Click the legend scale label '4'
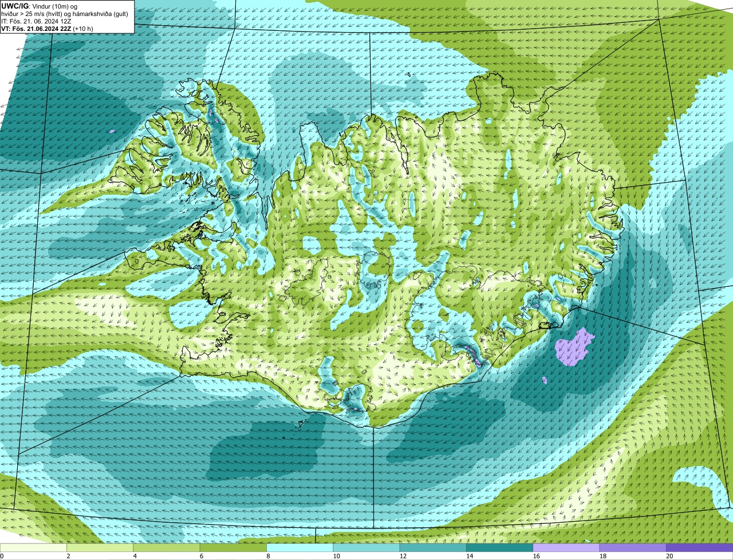733x560 pixels. click(x=135, y=556)
